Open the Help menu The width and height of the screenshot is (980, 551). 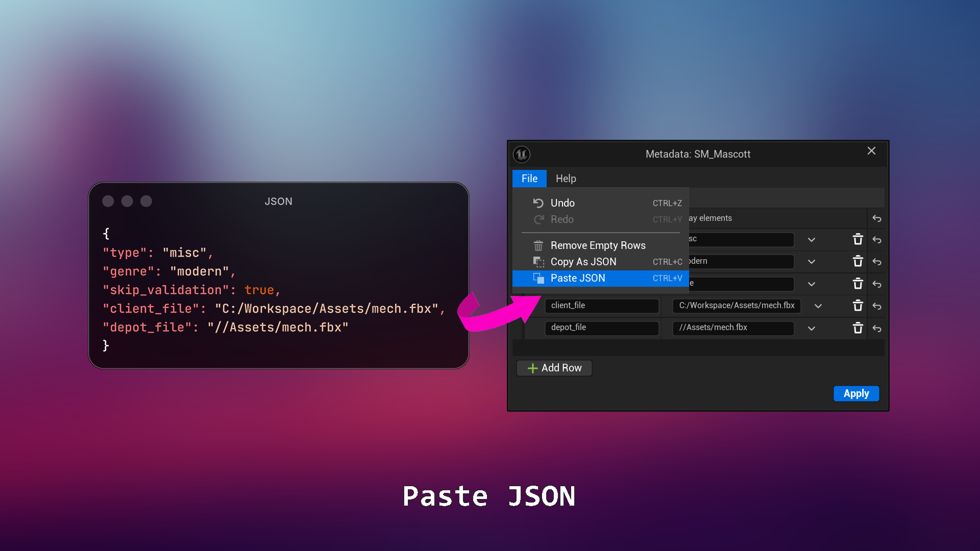[x=566, y=179]
